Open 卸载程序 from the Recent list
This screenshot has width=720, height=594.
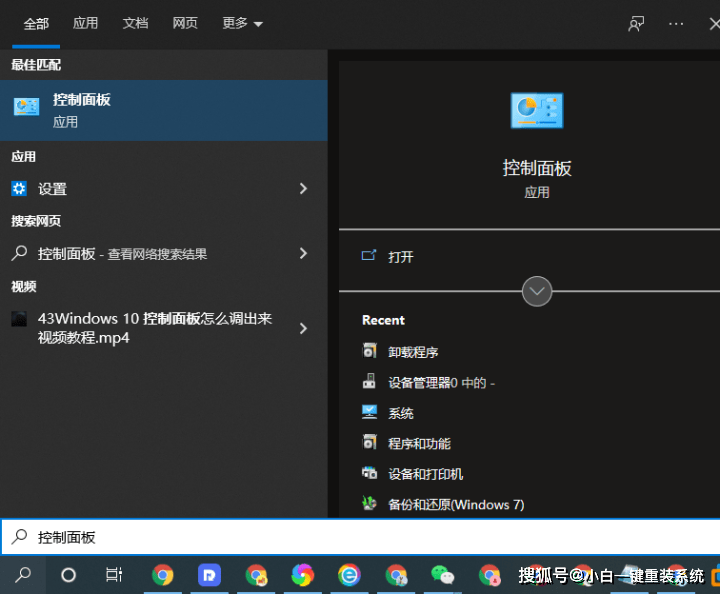413,352
